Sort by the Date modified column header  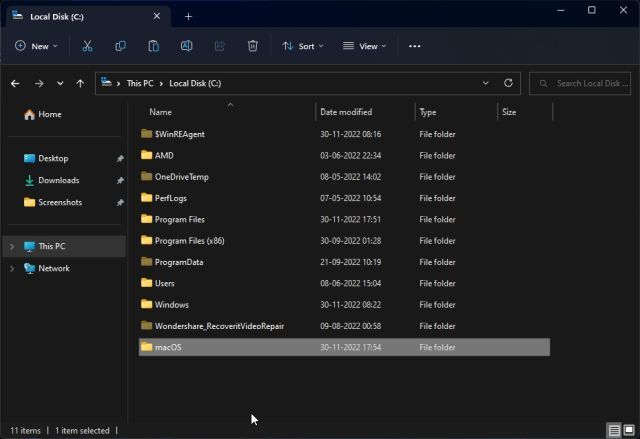tap(346, 112)
